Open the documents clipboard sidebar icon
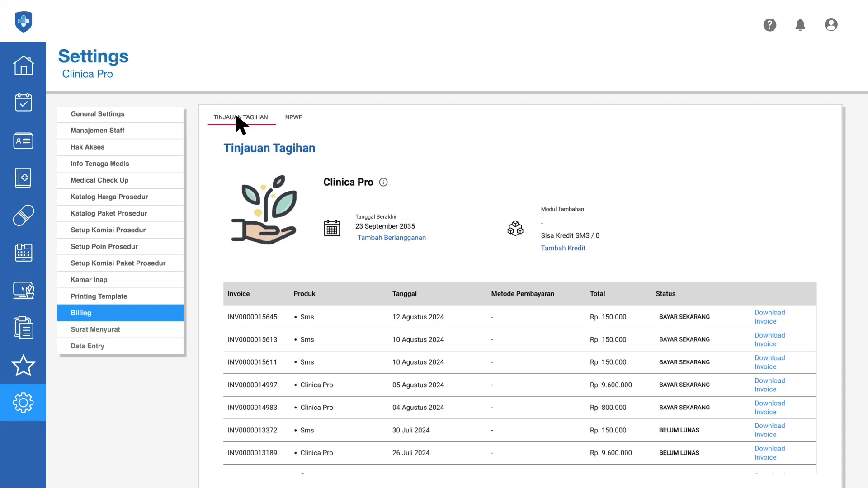This screenshot has height=488, width=868. tap(23, 328)
